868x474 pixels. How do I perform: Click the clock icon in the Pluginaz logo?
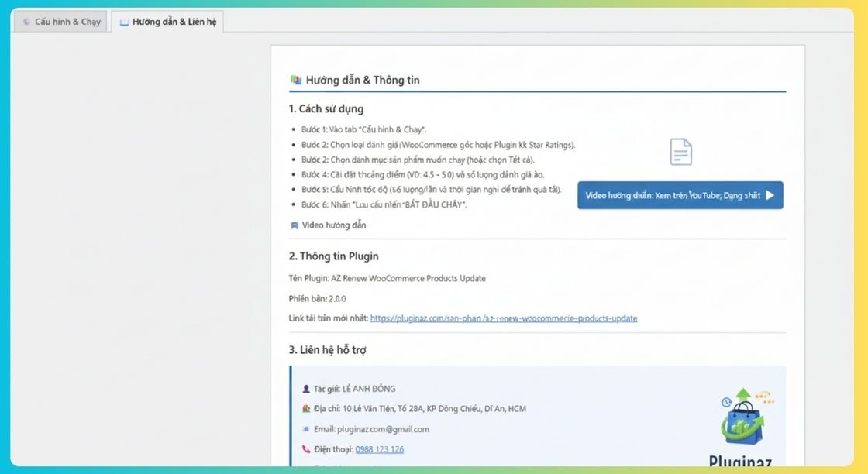(726, 403)
